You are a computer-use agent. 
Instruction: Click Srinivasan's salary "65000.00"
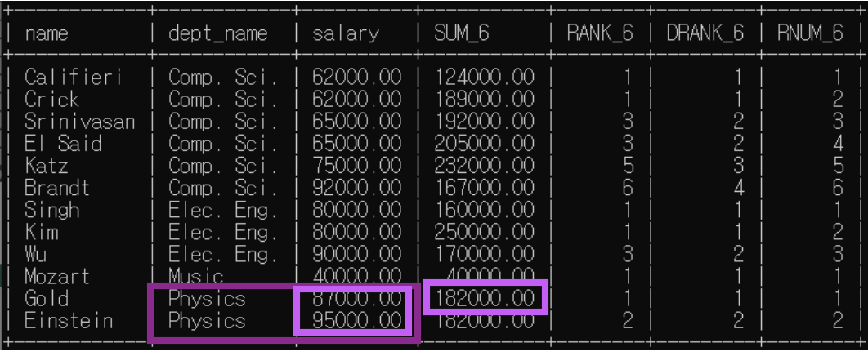point(356,122)
